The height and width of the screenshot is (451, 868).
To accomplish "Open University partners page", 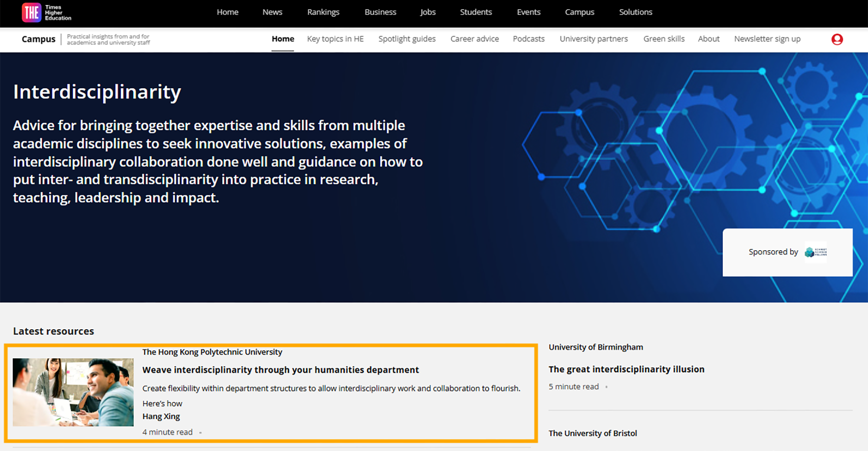I will point(593,39).
